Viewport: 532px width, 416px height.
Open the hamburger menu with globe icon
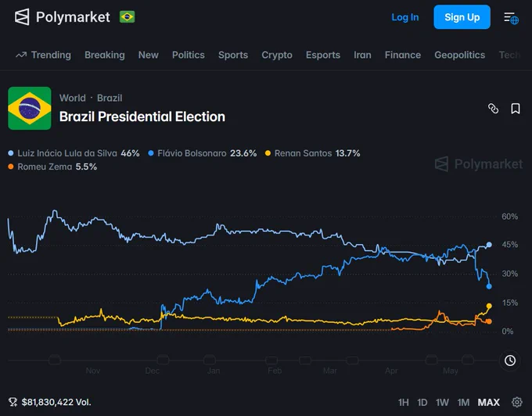click(511, 18)
